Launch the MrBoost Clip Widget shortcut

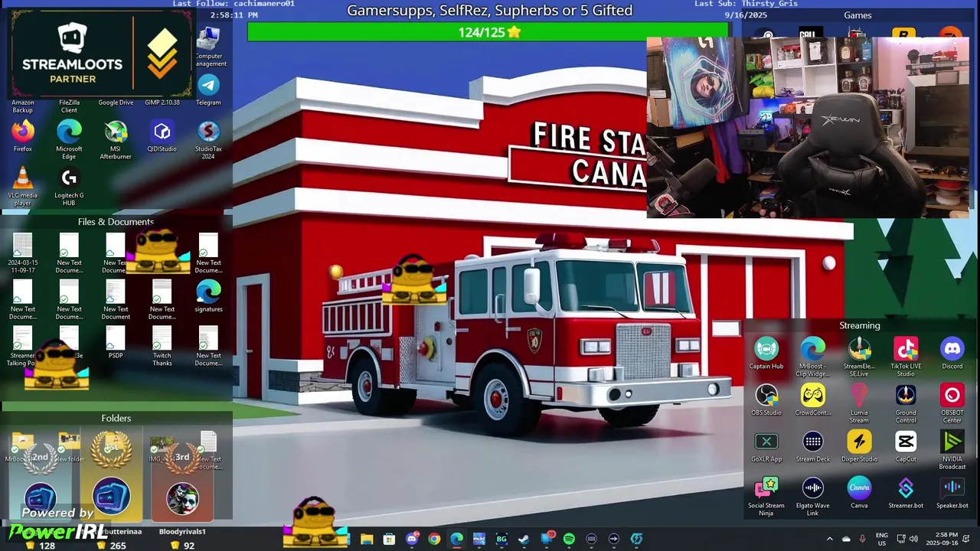point(813,357)
